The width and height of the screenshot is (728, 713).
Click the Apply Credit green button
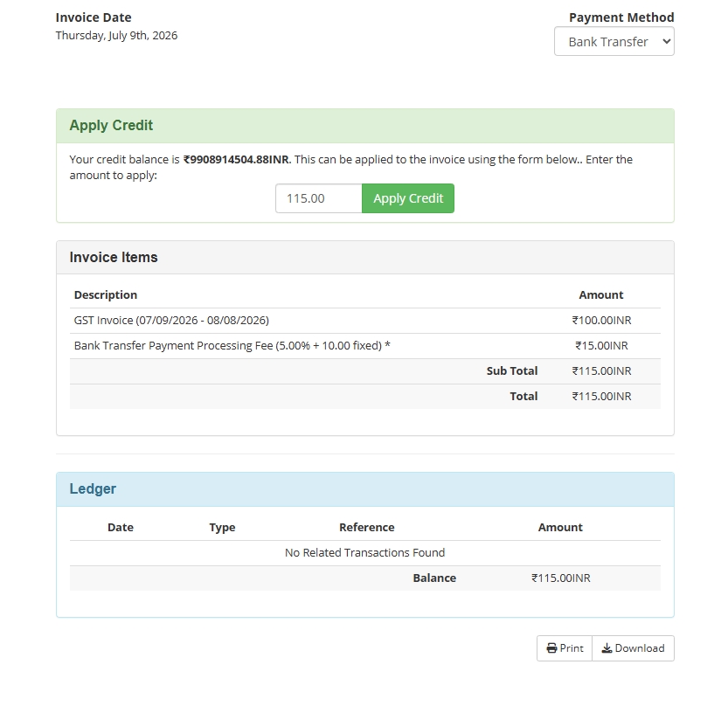[408, 198]
